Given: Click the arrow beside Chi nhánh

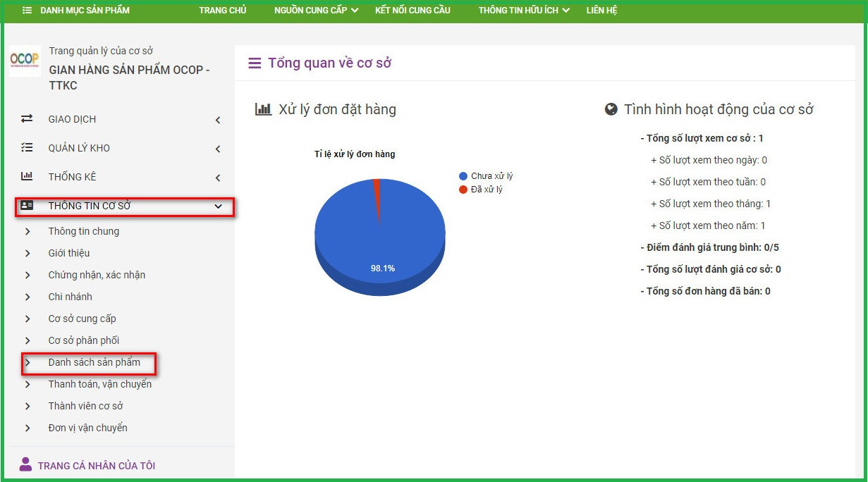Looking at the screenshot, I should [27, 297].
